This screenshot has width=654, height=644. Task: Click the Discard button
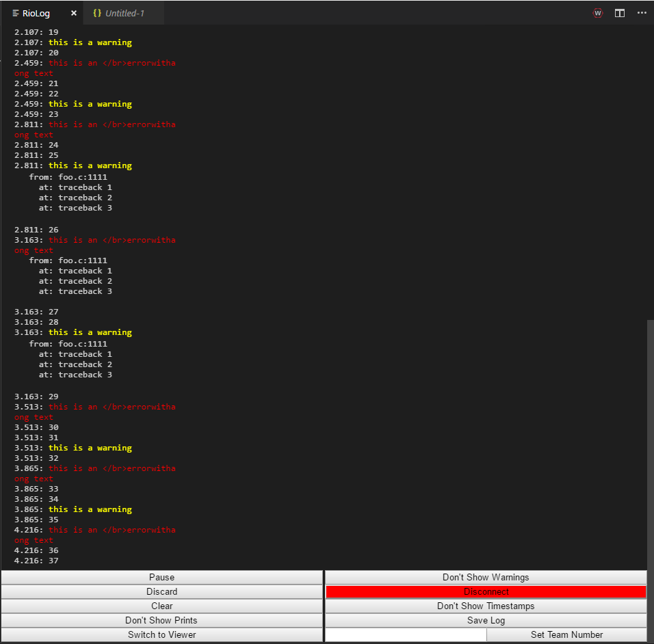[x=162, y=592]
